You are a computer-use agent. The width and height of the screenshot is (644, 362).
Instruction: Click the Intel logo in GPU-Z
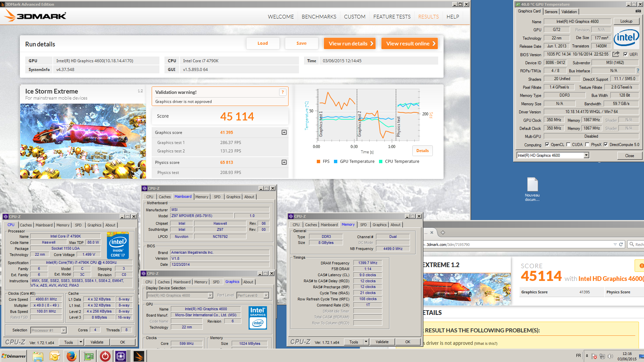pyautogui.click(x=626, y=37)
